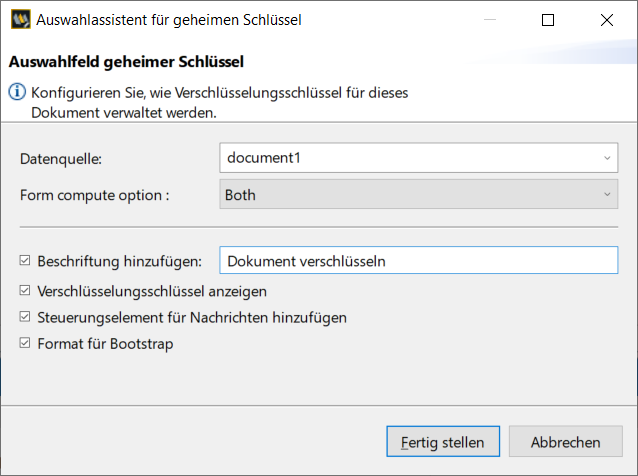Cancel with the Abbrechen button
Image resolution: width=638 pixels, height=476 pixels.
(x=566, y=441)
